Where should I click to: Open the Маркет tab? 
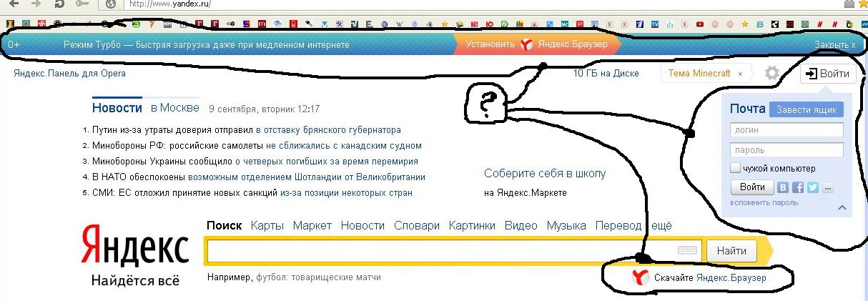tap(312, 225)
